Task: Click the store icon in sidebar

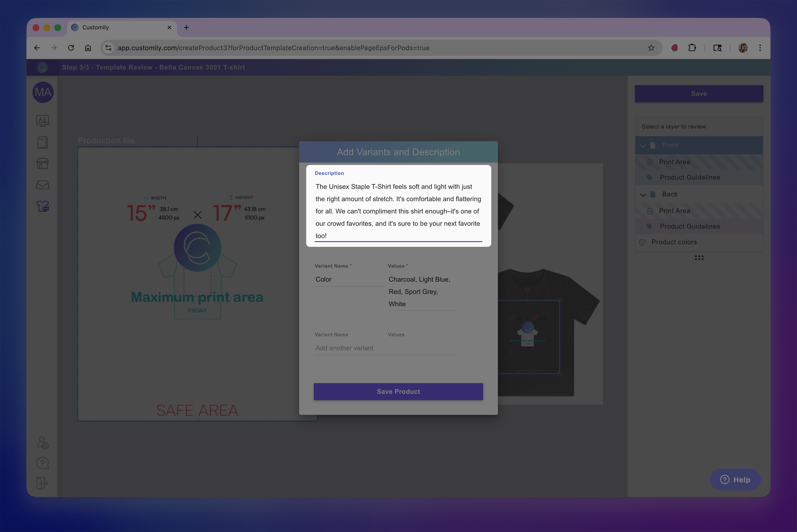Action: (x=43, y=164)
